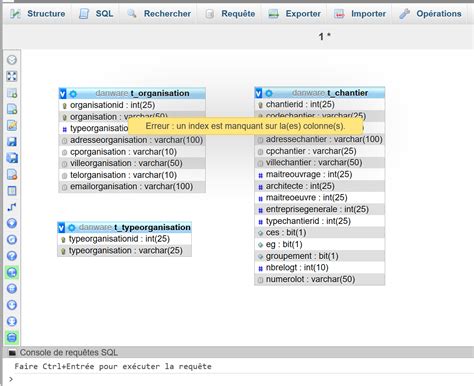
Task: Toggle the highlighted angular links button
Action: coord(12,272)
